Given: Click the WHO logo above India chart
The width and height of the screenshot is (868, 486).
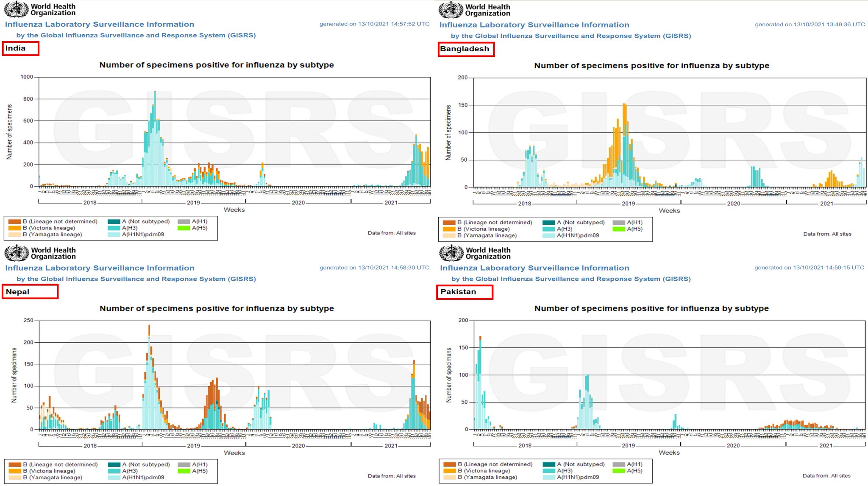Looking at the screenshot, I should [16, 9].
